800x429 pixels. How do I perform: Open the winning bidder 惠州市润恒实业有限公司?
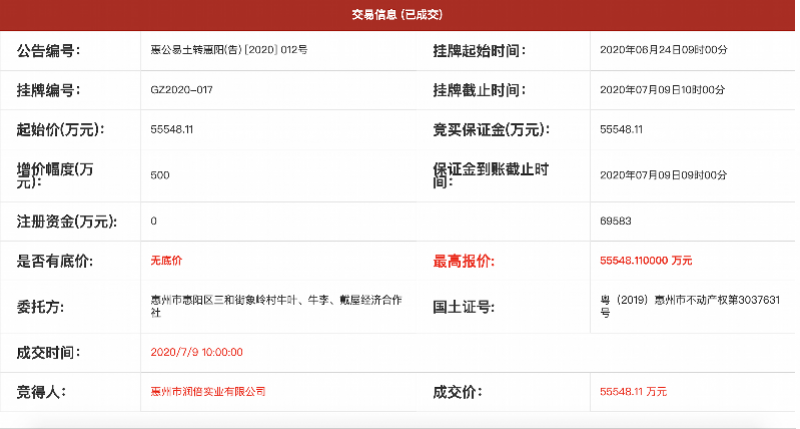208,392
